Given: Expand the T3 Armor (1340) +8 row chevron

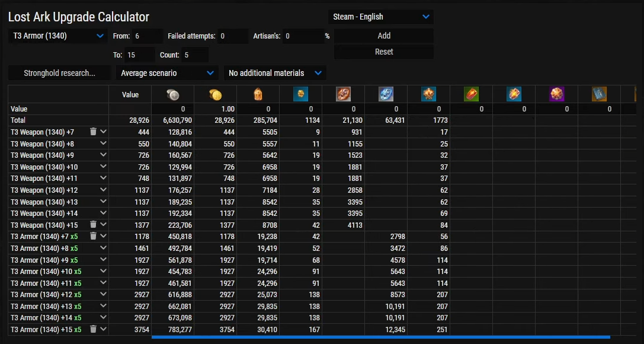Looking at the screenshot, I should pos(103,248).
